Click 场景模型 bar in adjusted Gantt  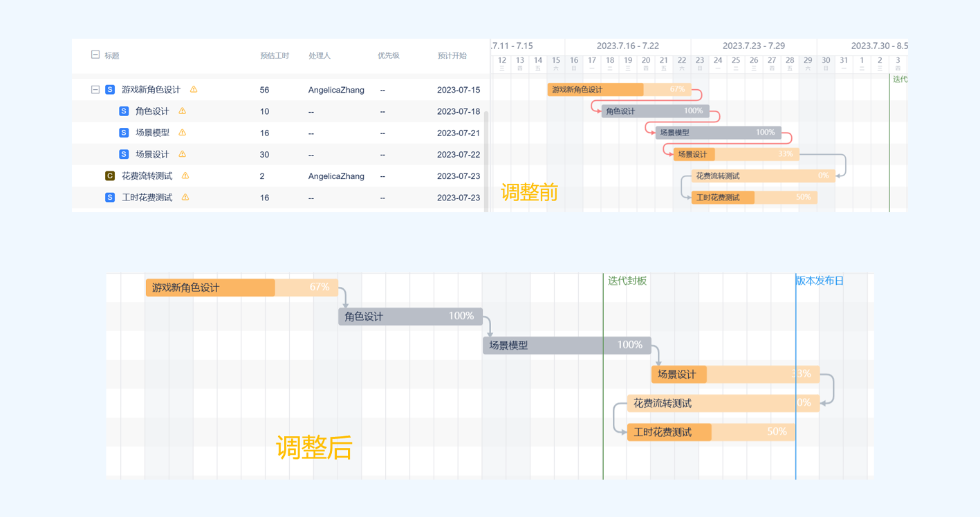click(x=567, y=345)
